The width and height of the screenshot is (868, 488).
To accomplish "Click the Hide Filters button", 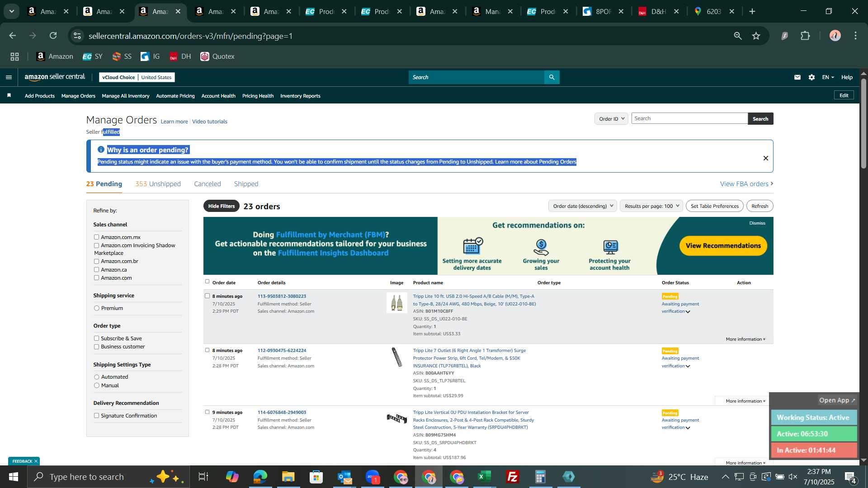I will pos(221,206).
